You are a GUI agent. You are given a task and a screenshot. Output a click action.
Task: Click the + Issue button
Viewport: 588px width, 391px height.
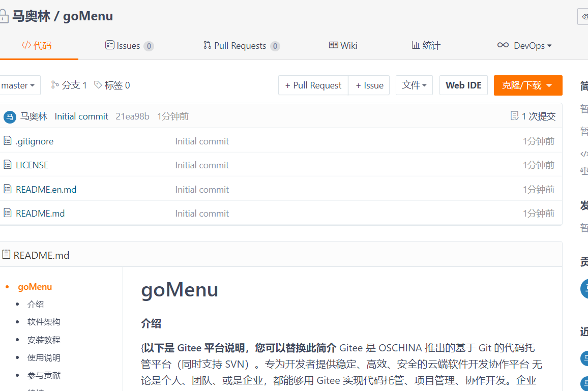[369, 85]
